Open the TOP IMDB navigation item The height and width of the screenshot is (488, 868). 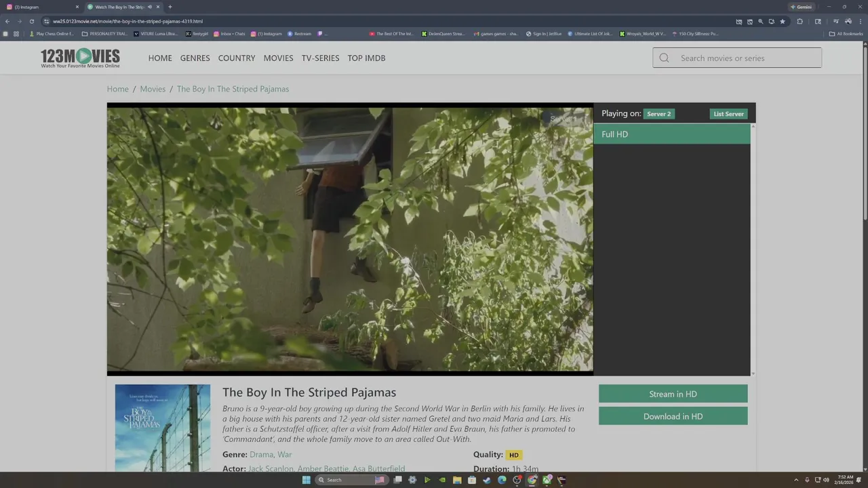366,58
